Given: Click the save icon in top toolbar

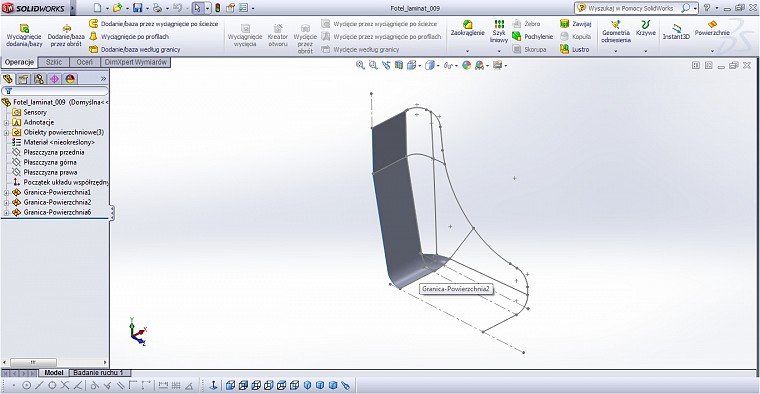Looking at the screenshot, I should point(137,8).
